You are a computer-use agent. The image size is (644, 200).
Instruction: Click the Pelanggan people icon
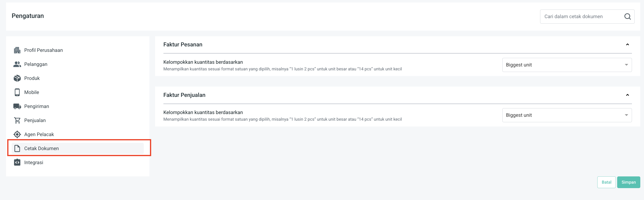(x=17, y=64)
